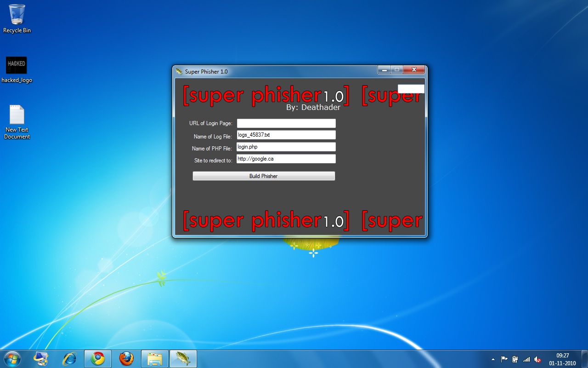Open Mozilla Firefox from the taskbar
The height and width of the screenshot is (368, 588).
coord(126,358)
